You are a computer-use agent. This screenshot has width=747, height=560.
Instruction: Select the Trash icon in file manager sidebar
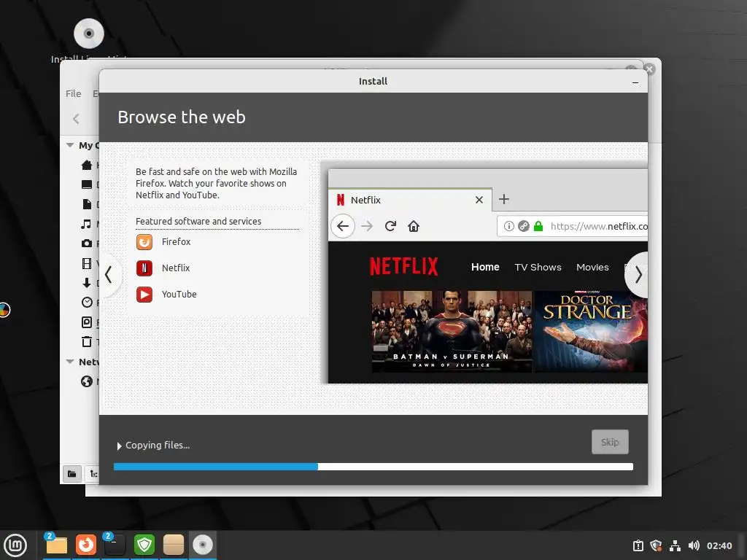[87, 342]
